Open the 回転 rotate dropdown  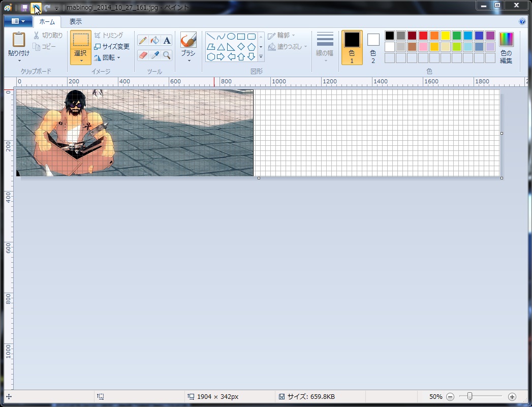pyautogui.click(x=107, y=57)
